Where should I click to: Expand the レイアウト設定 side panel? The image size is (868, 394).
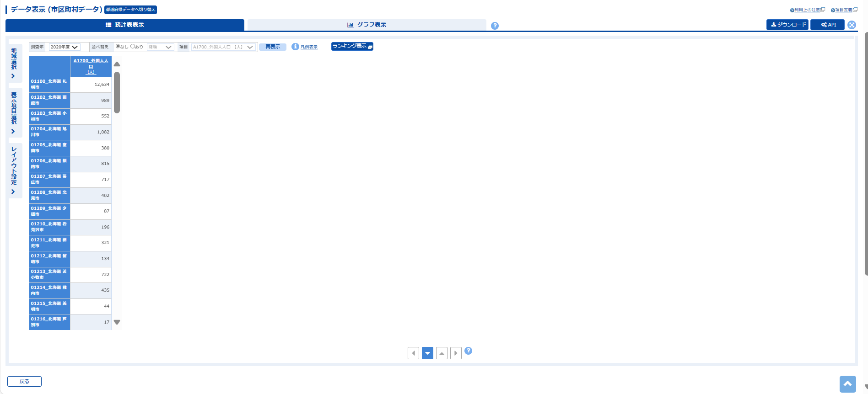14,171
